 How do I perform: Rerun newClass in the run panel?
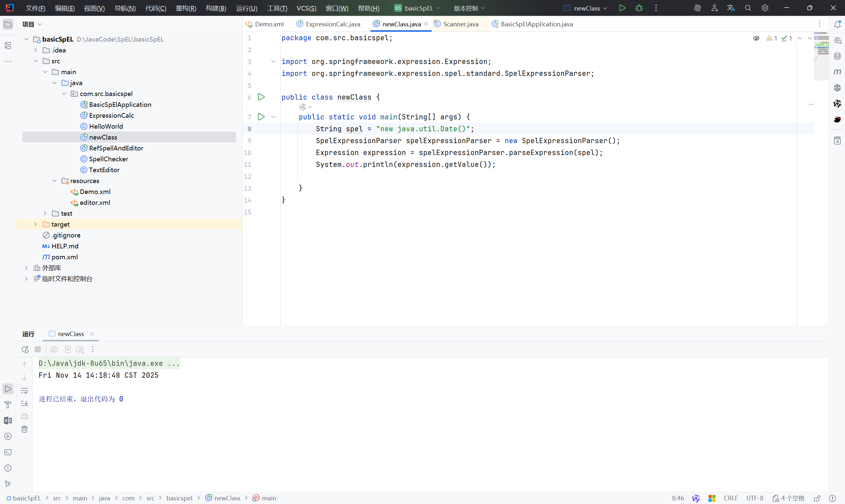pos(25,349)
